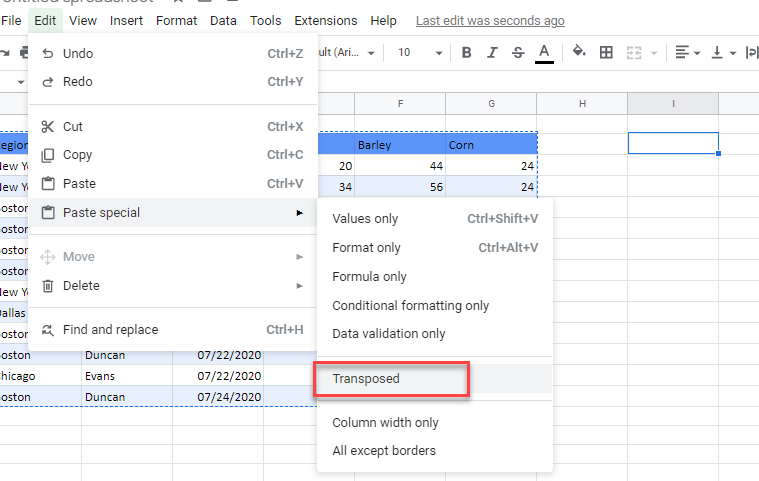Open the horizontal align dropdown
The height and width of the screenshot is (481, 759).
[x=688, y=53]
